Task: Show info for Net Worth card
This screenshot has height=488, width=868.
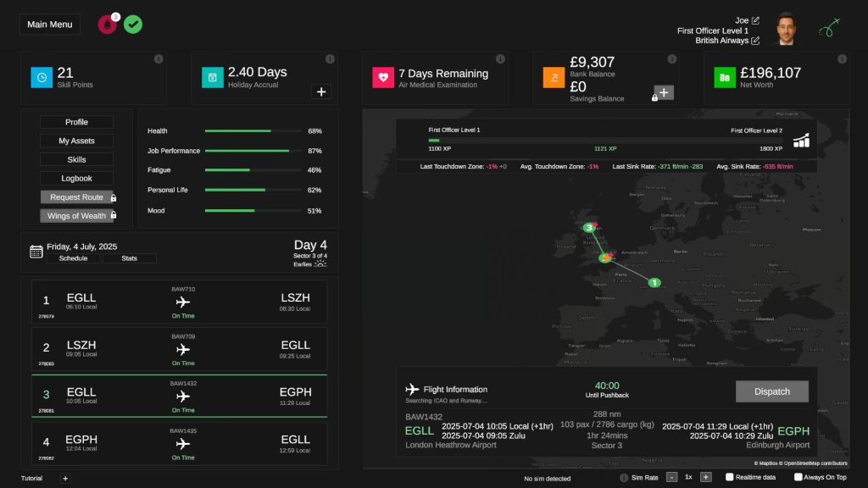Action: [x=842, y=58]
